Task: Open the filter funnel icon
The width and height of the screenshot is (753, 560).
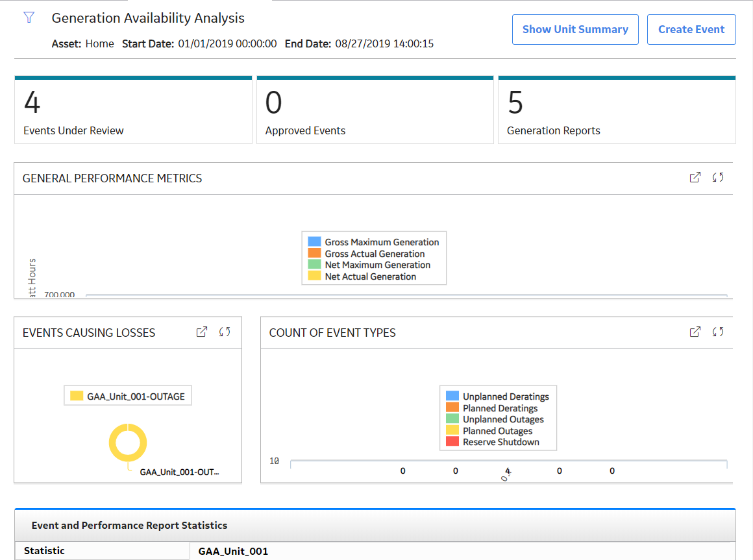Action: coord(29,18)
